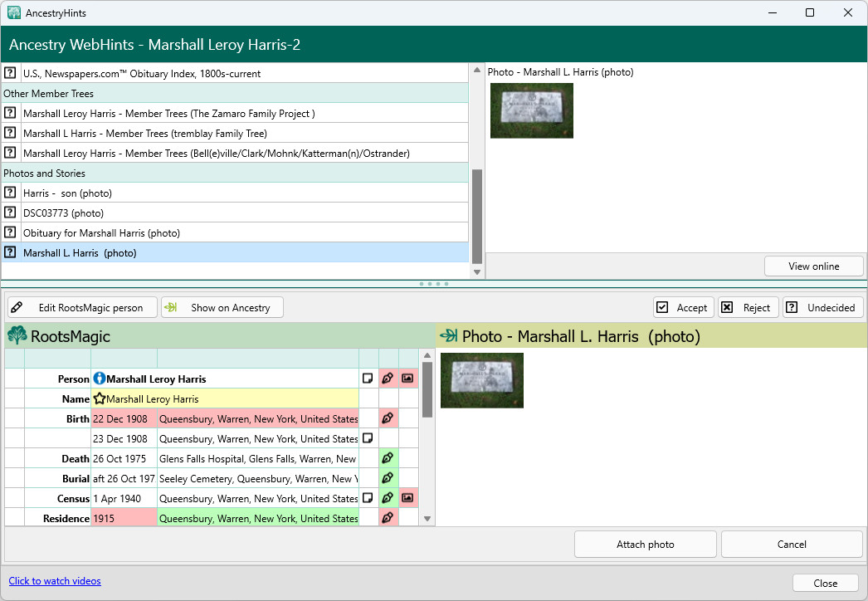Click the note icon in Person row
This screenshot has height=601, width=868.
coord(368,379)
